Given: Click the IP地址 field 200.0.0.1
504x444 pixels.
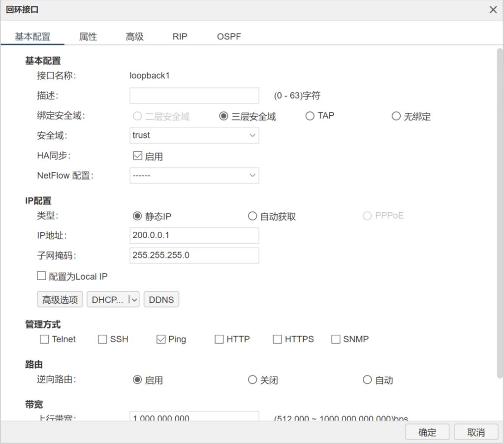Looking at the screenshot, I should pos(194,235).
